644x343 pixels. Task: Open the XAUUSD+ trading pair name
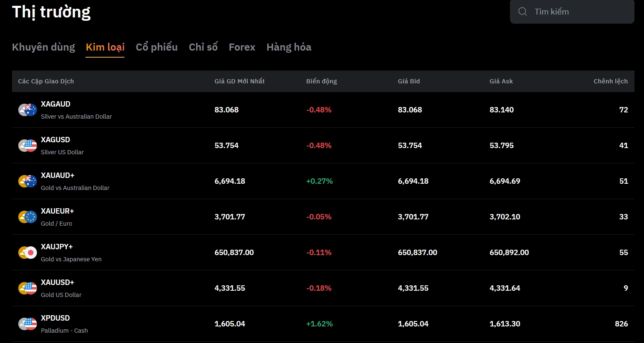[x=57, y=282]
